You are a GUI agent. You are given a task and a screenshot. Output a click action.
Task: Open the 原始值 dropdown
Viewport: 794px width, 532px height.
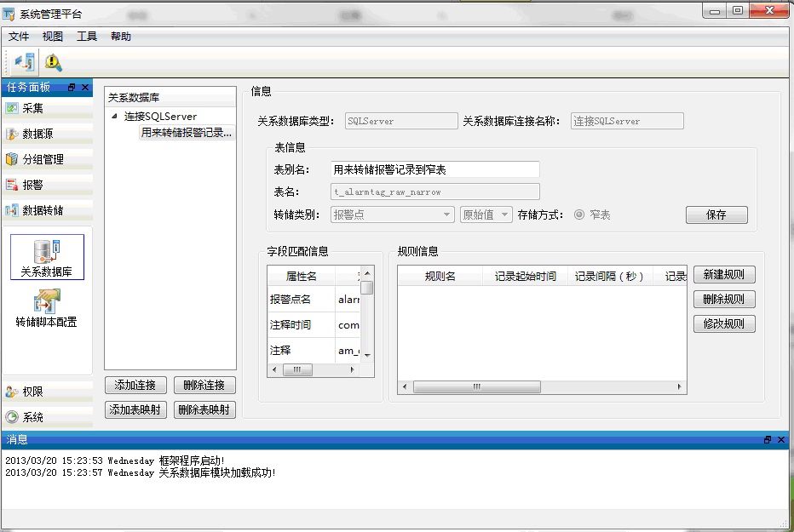486,215
